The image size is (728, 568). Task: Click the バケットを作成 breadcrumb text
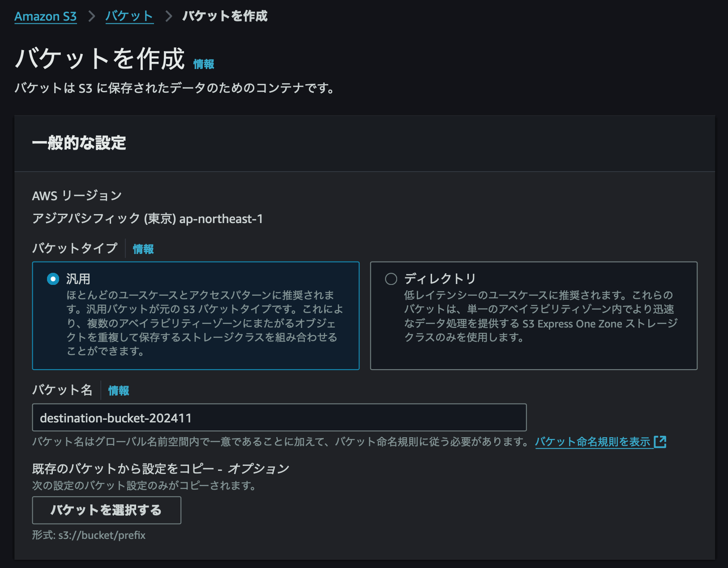tap(224, 16)
